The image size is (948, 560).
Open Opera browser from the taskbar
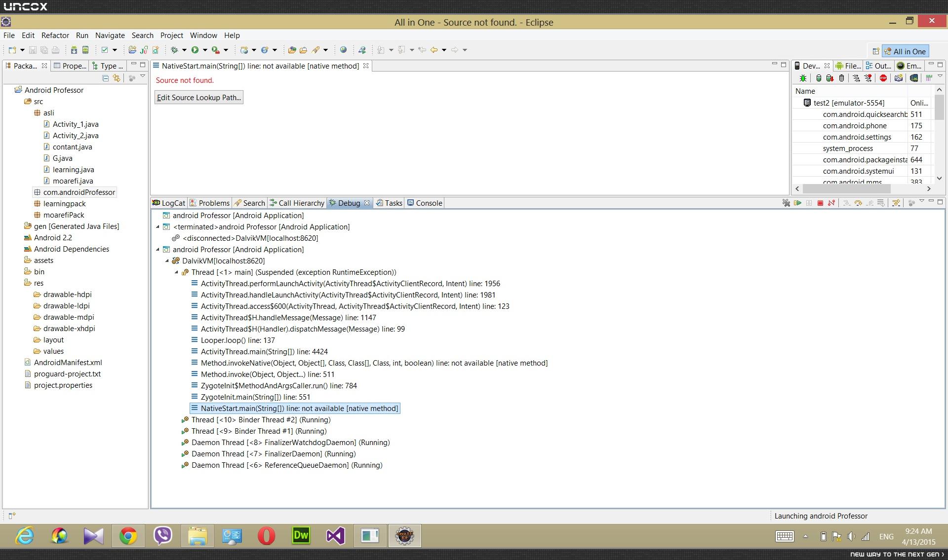coord(266,536)
